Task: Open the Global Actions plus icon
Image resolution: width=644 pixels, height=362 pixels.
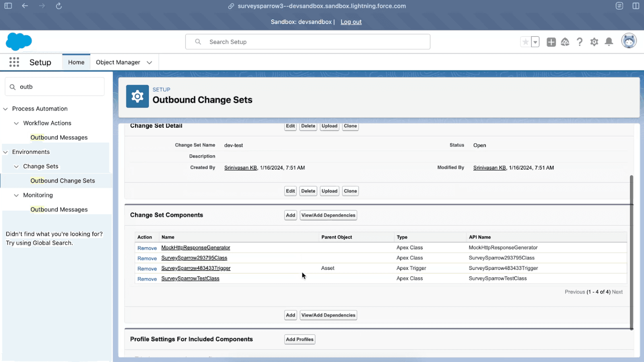Action: [551, 42]
